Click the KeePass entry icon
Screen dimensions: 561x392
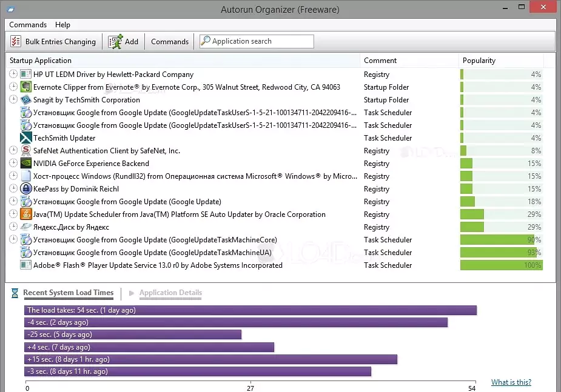point(24,188)
